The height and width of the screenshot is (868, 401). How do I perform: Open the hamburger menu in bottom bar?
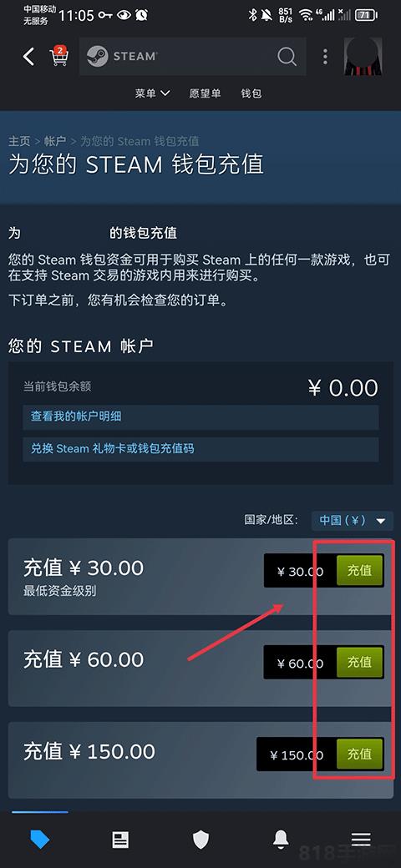point(361,840)
